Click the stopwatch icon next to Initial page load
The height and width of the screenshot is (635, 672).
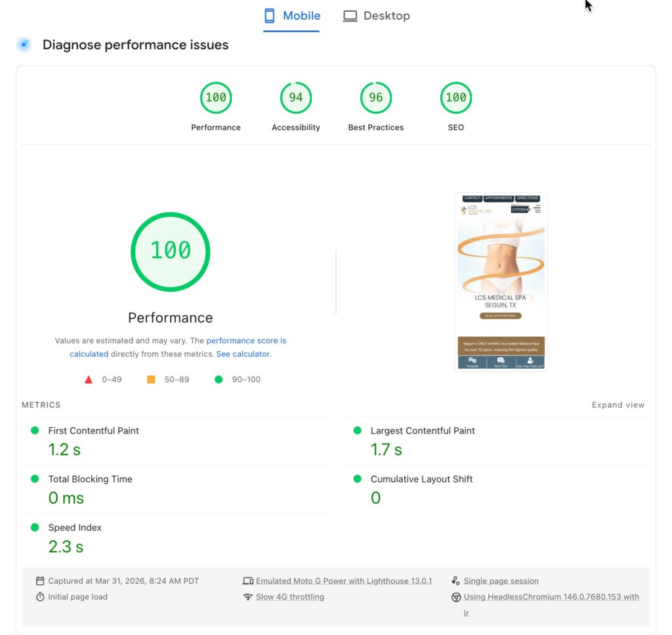coord(40,596)
